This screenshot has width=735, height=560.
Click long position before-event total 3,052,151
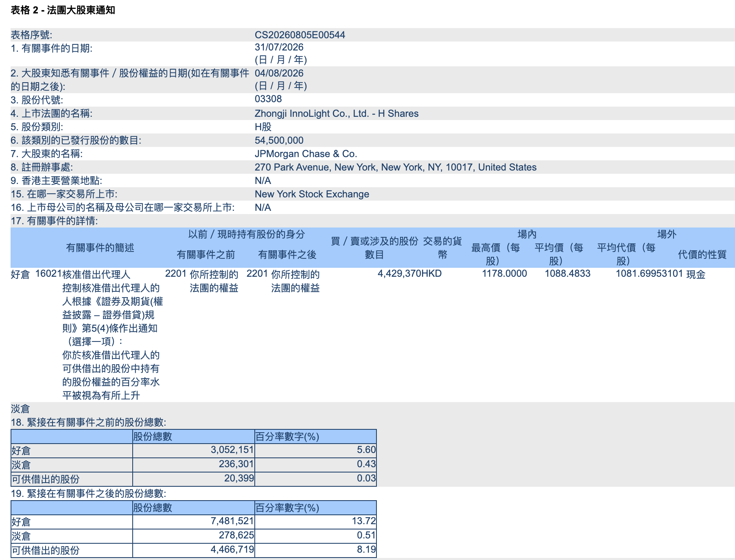click(x=232, y=450)
